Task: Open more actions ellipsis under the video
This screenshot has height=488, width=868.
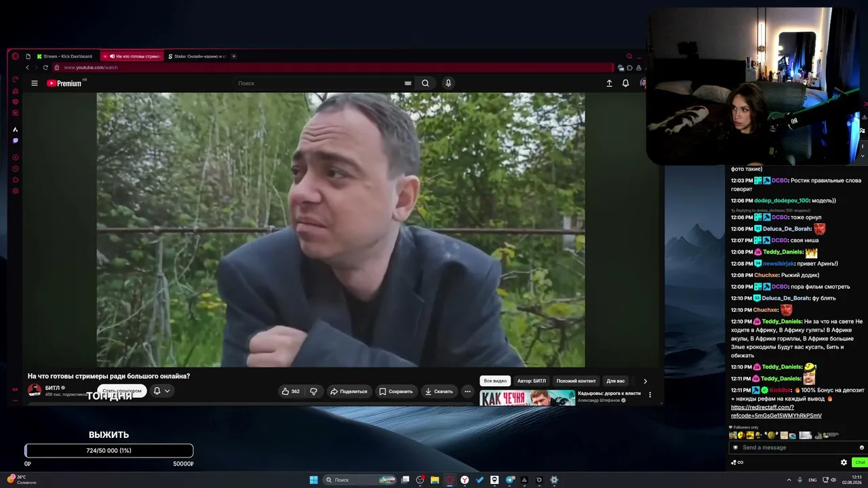Action: 467,391
